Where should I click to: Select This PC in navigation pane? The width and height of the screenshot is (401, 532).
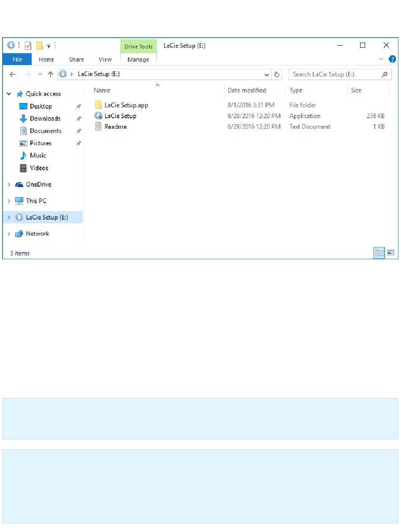(36, 201)
